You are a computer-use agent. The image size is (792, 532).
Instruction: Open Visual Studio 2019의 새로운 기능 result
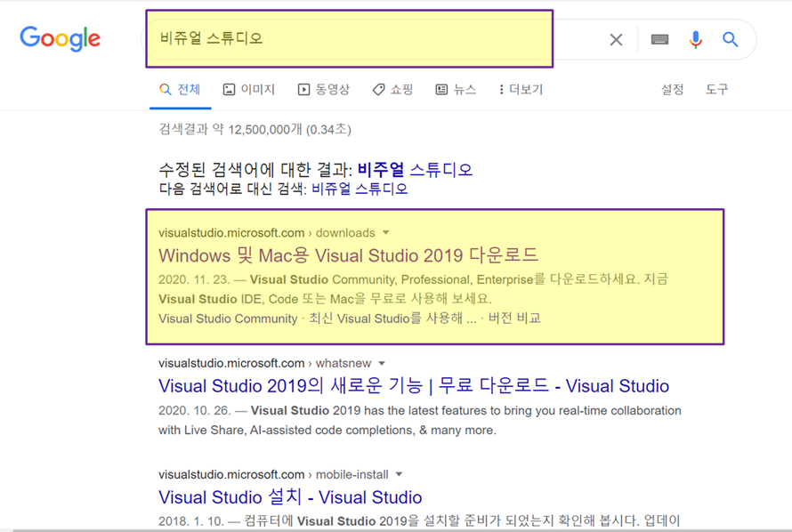(x=413, y=386)
